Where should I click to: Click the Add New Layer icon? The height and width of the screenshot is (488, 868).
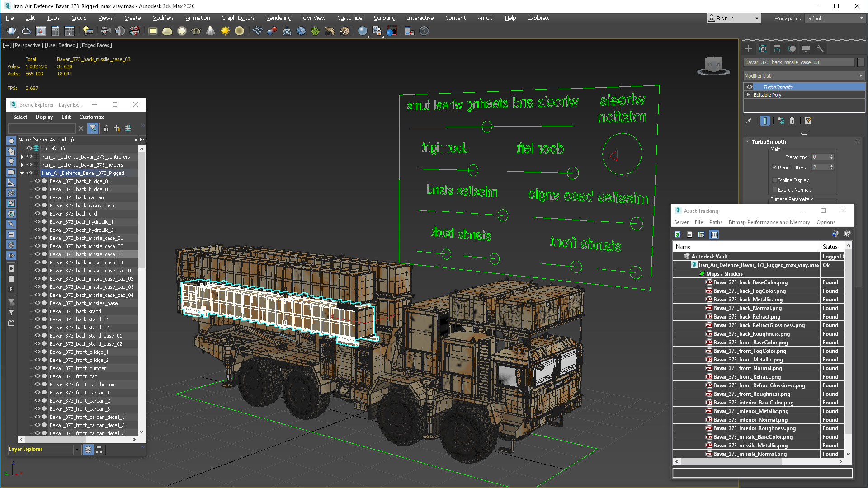(117, 128)
